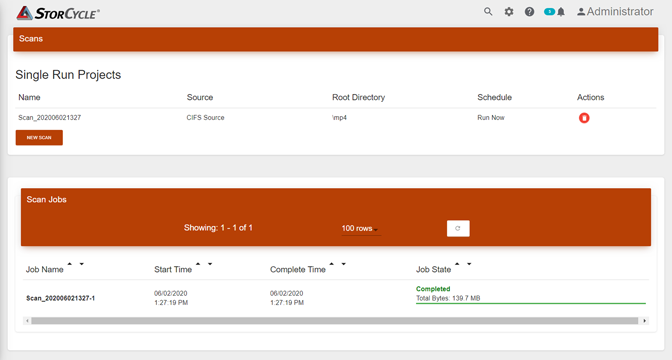Delete scan project Scan_202006021327

click(584, 118)
